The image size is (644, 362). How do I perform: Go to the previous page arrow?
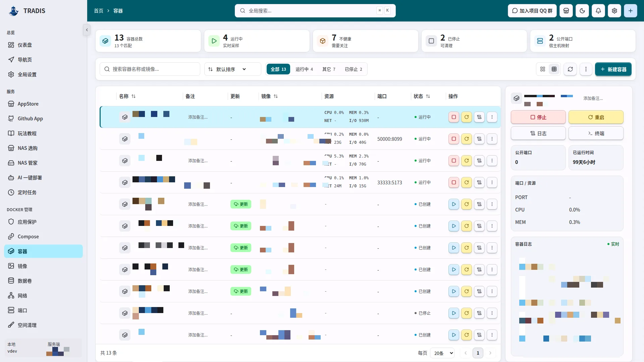466,353
